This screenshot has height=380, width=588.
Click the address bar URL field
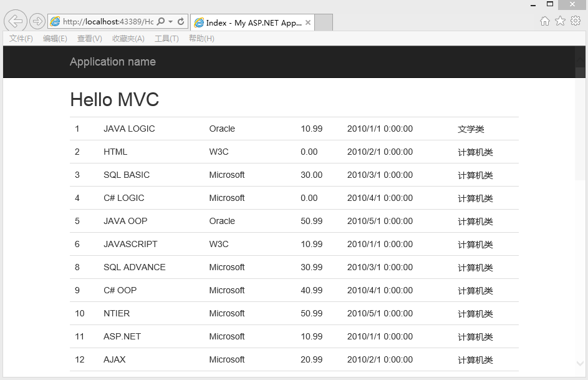click(x=108, y=22)
